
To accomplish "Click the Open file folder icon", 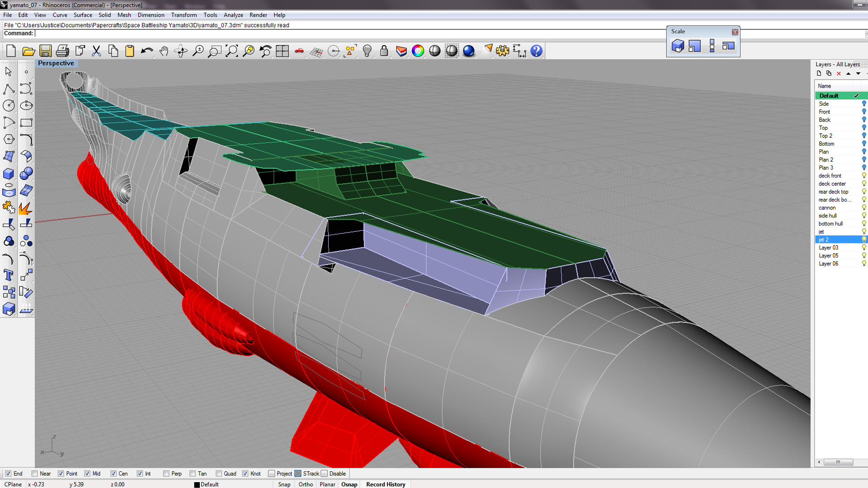I will pyautogui.click(x=28, y=51).
